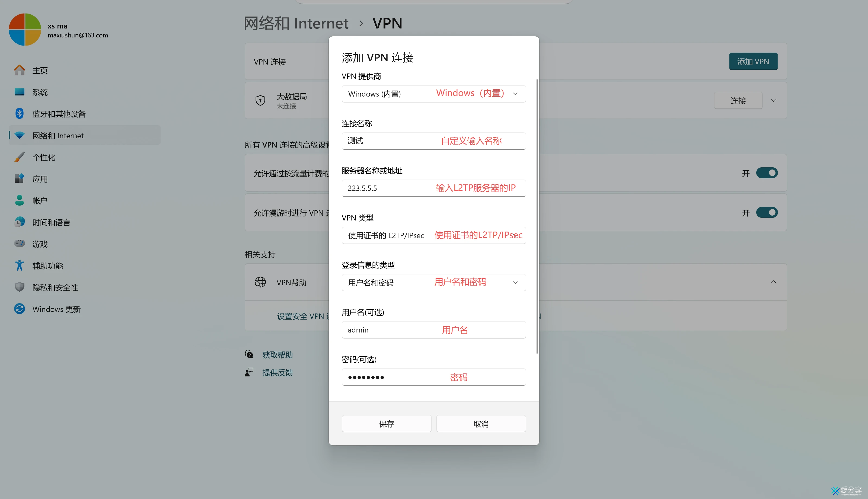Click the VPN help globe icon

(x=260, y=282)
